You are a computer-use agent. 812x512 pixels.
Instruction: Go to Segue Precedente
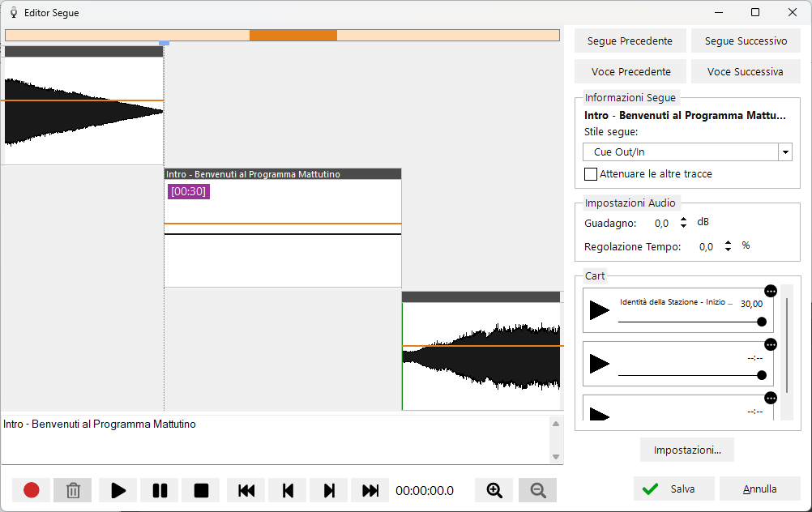click(630, 41)
